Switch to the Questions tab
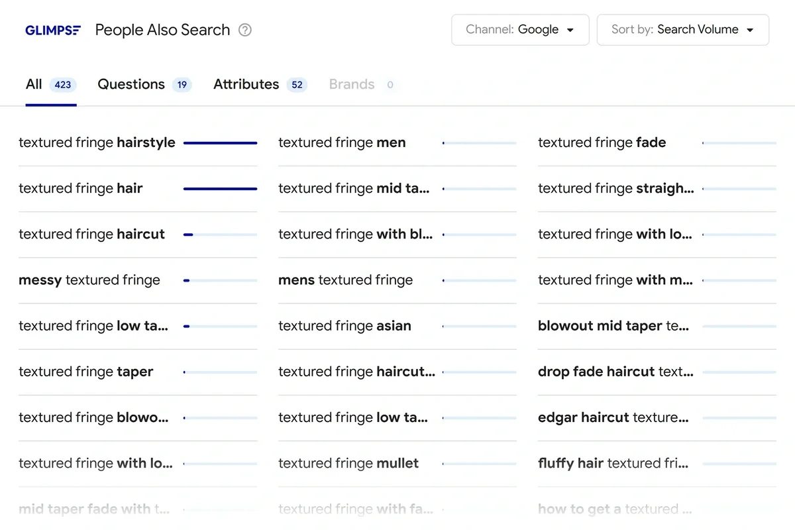Screen dimensions: 795x532 (144, 85)
